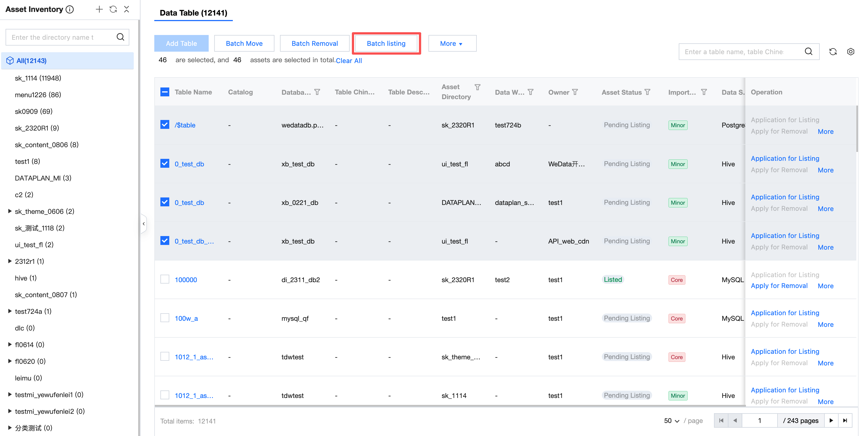Go to next page arrow
This screenshot has width=868, height=436.
[x=831, y=420]
